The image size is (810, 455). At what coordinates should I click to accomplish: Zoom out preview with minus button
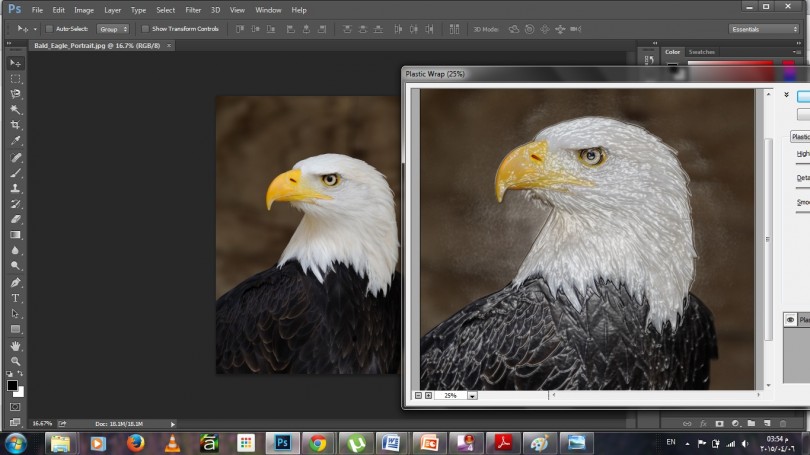pyautogui.click(x=418, y=396)
